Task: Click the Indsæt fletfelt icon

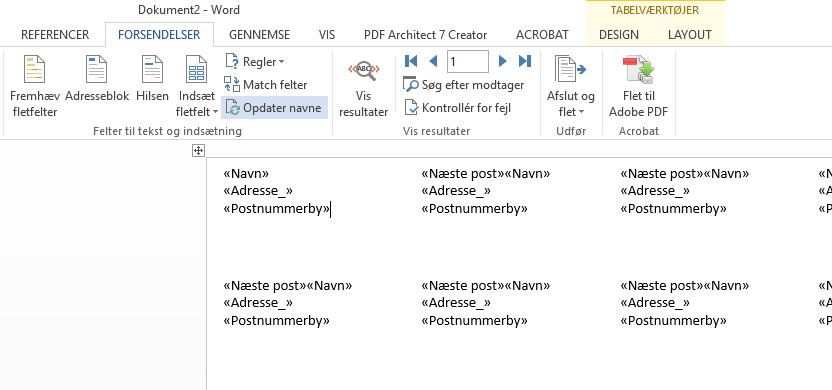Action: click(196, 70)
